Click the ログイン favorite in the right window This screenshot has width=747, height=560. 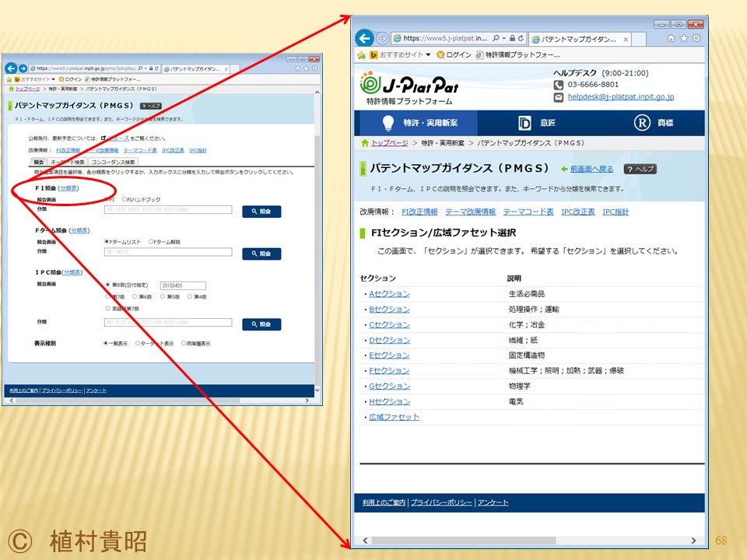[x=454, y=54]
